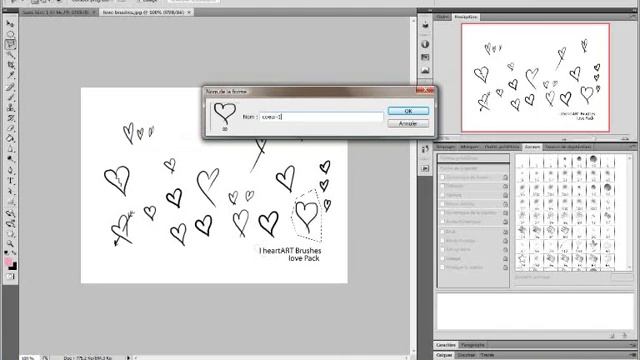Select the Shape tool

10,202
